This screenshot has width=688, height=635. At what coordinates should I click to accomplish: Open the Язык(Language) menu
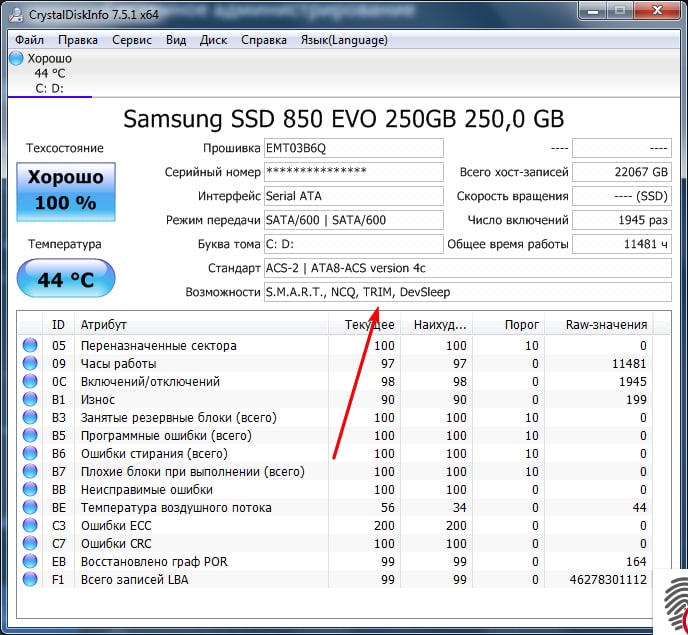click(344, 40)
